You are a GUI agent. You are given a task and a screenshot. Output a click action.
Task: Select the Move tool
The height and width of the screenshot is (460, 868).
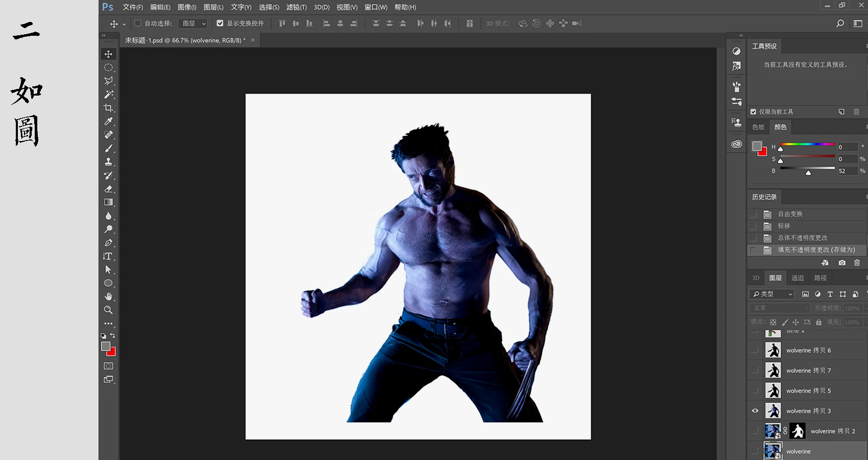pos(108,54)
